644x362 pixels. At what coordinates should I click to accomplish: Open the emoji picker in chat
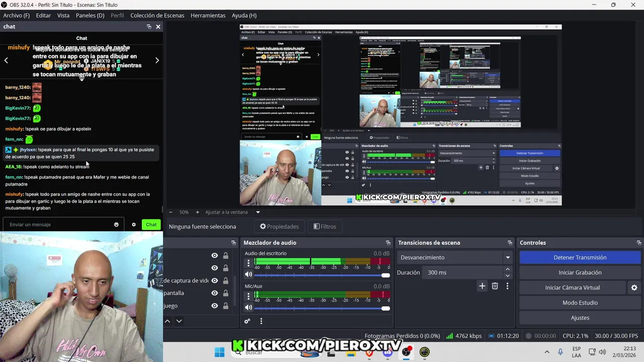coord(116,225)
